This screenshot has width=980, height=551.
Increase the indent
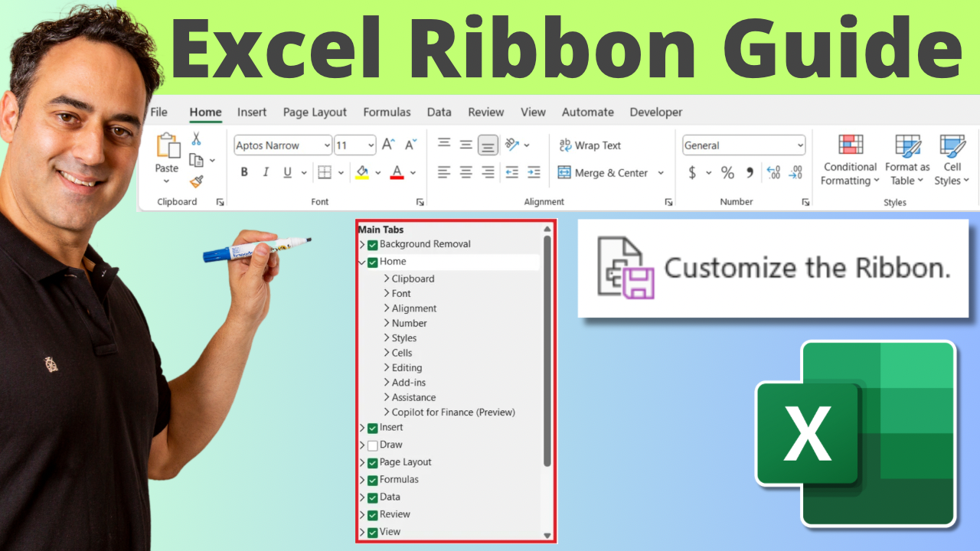pos(534,173)
